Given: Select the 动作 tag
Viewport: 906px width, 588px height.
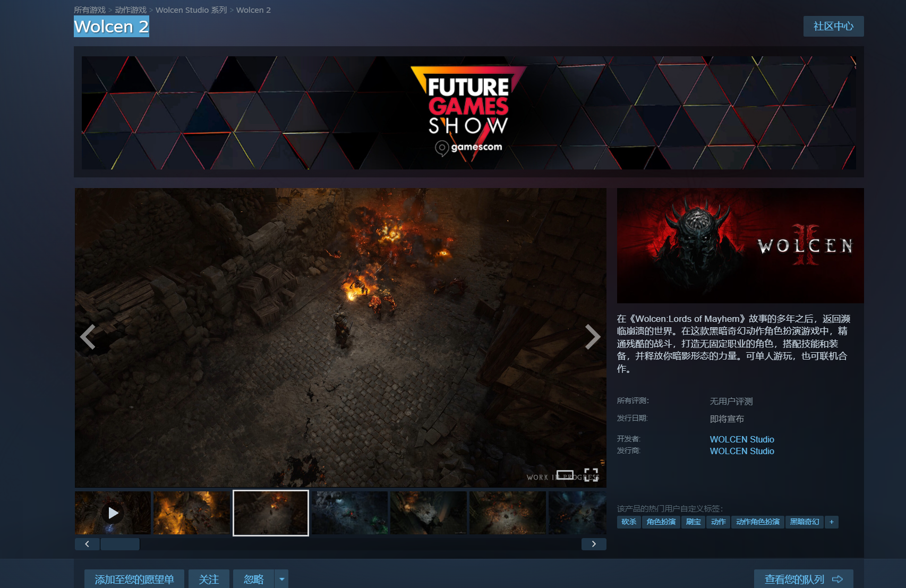Looking at the screenshot, I should click(719, 522).
